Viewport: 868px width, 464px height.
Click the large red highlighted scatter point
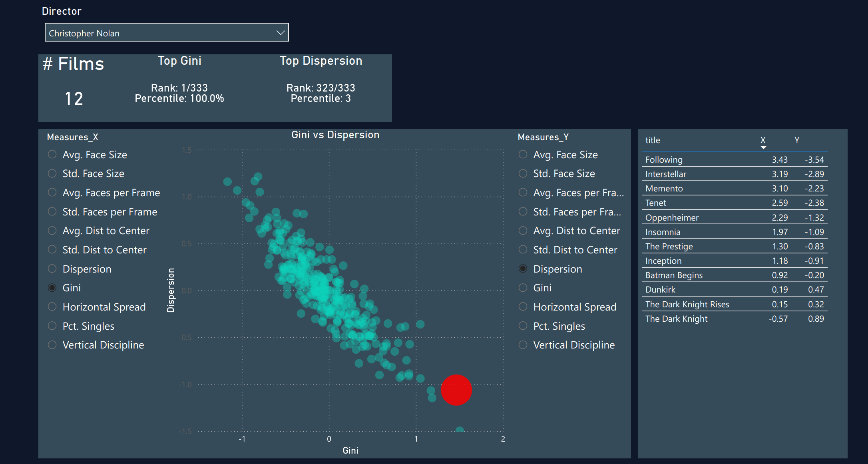(x=456, y=390)
